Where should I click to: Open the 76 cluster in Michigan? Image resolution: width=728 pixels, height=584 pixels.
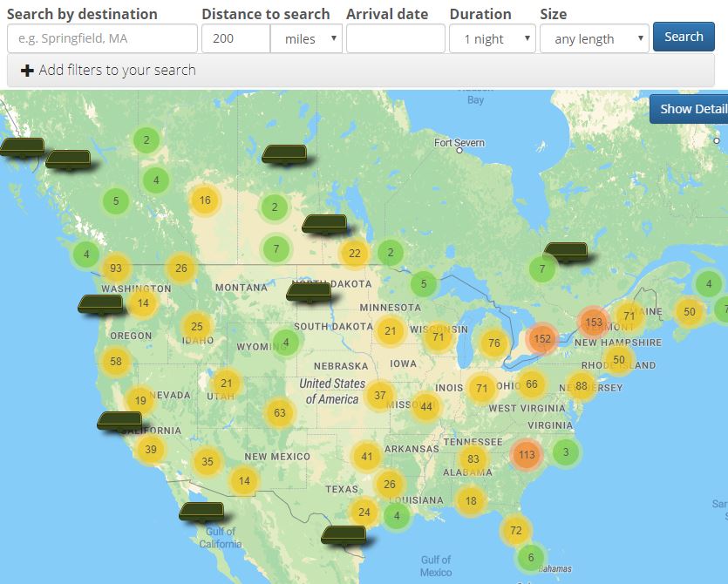coord(494,343)
